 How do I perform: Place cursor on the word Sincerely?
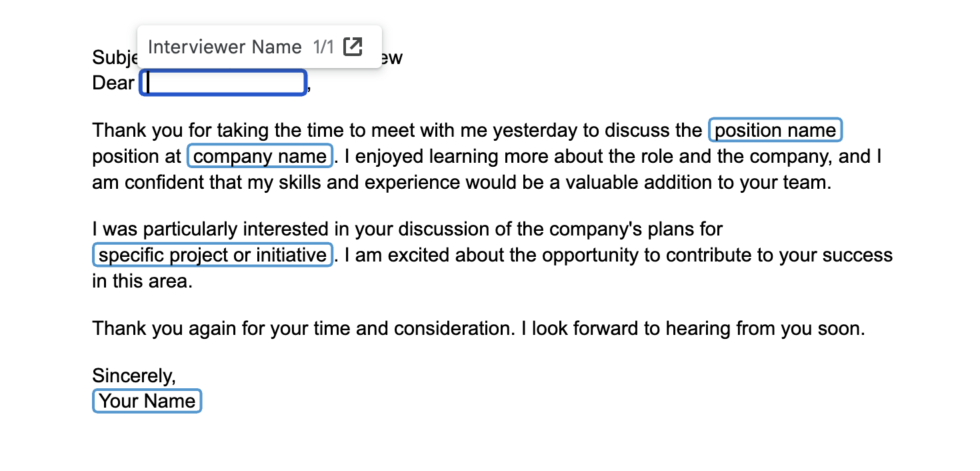point(134,376)
